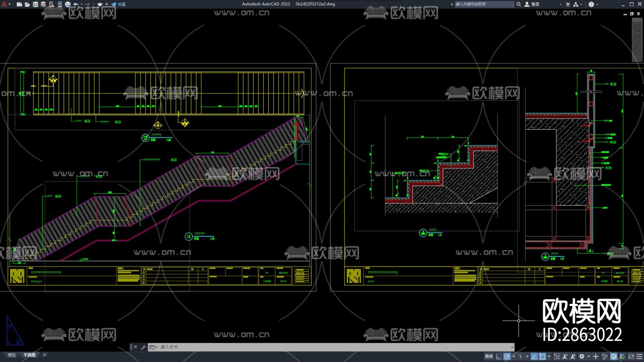The image size is (644, 362).
Task: Click the magnifier search icon
Action: pos(518,4)
